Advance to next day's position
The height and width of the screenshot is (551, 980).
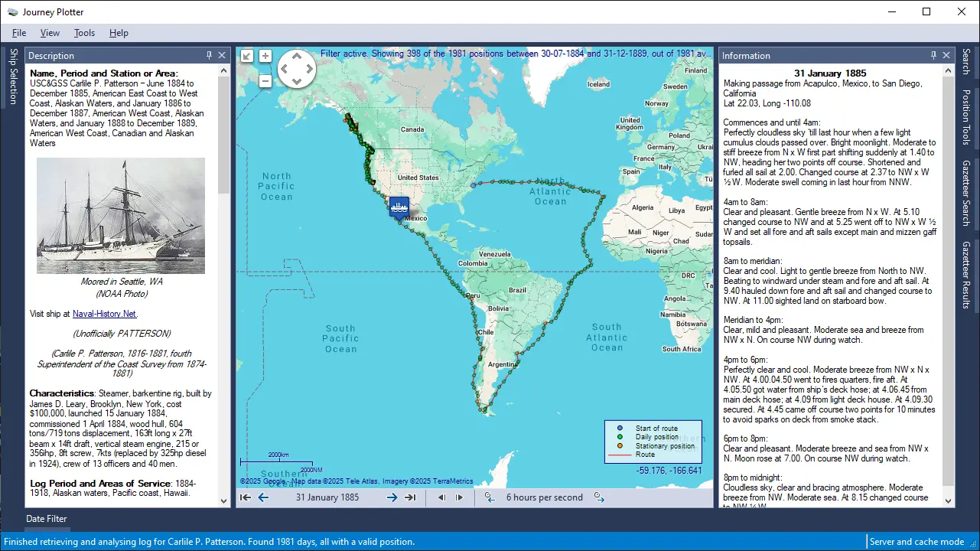pos(392,497)
